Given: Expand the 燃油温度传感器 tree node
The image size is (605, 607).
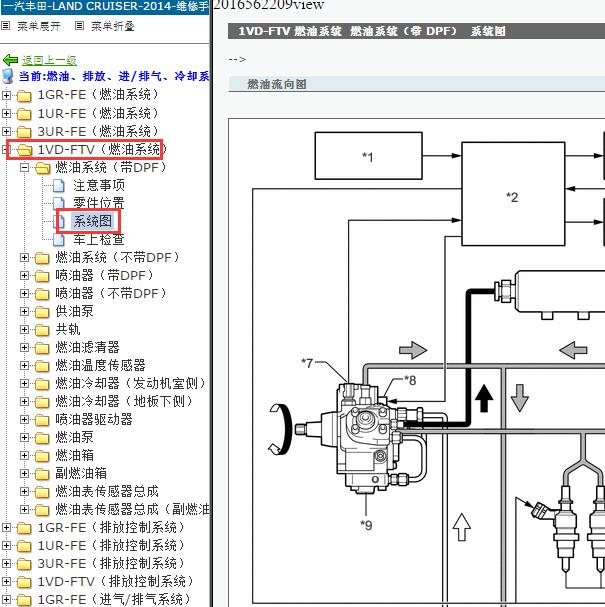Looking at the screenshot, I should coord(24,365).
